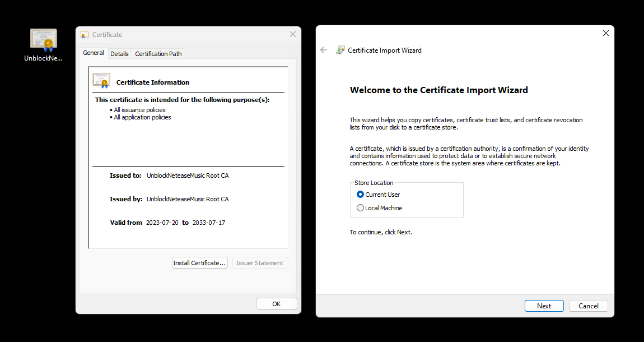Click the Issued by UnblockNeteaseMusic Root CA value
This screenshot has height=342, width=644.
(188, 199)
